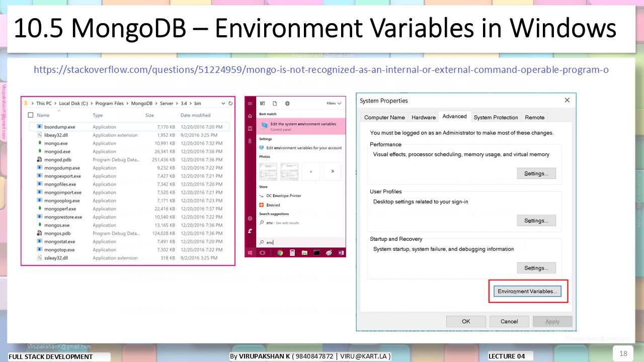Viewport: 644px width, 362px height.
Task: Open User Profiles Settings button
Action: [x=536, y=221]
